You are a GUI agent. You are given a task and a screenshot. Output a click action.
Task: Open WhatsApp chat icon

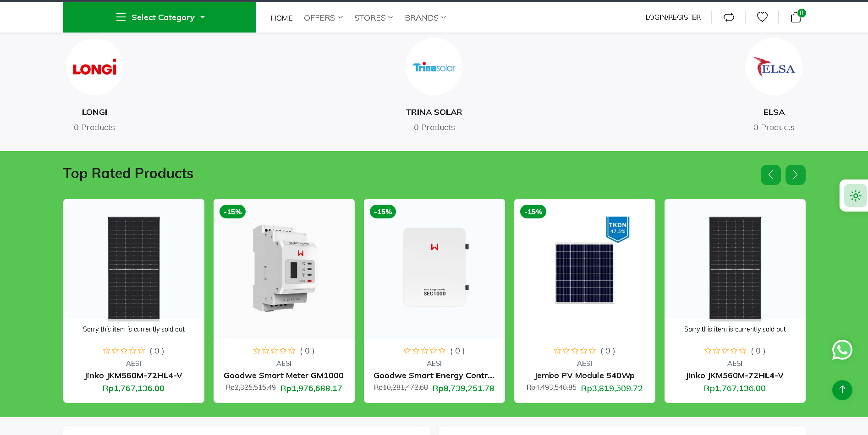pyautogui.click(x=842, y=350)
